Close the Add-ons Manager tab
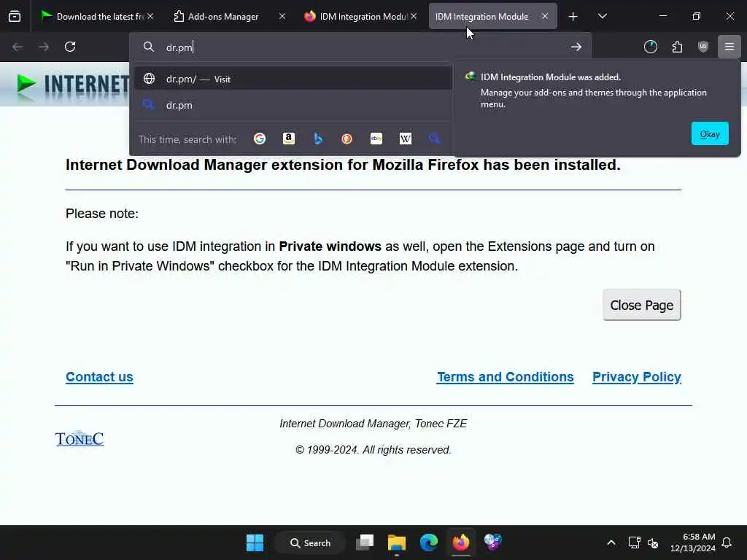Image resolution: width=747 pixels, height=560 pixels. pyautogui.click(x=282, y=16)
